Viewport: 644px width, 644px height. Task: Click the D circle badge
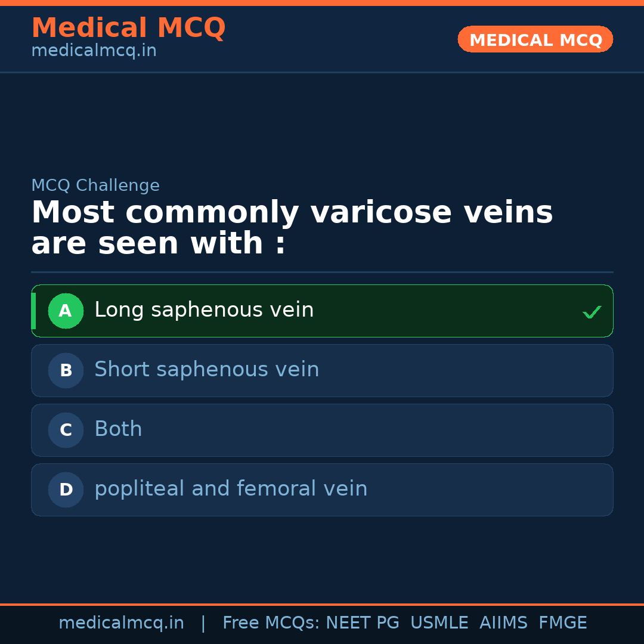click(x=66, y=490)
